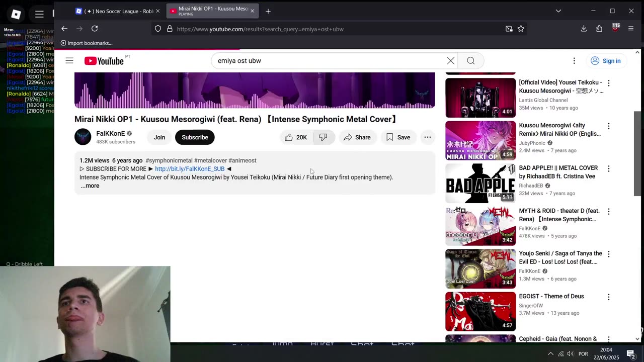
Task: Open Yousei Teikoku official video thumbnail
Action: [480, 98]
